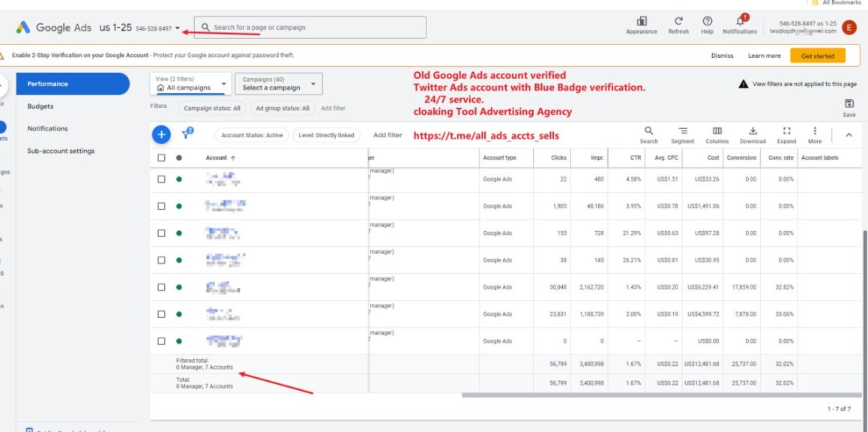Collapse the chart with up chevron
This screenshot has height=432, width=868.
849,134
